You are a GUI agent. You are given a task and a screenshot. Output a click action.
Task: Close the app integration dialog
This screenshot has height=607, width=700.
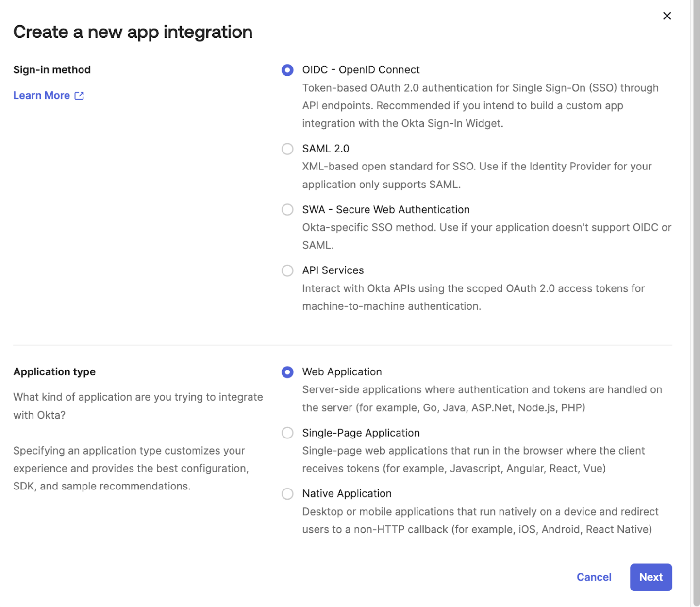click(667, 16)
